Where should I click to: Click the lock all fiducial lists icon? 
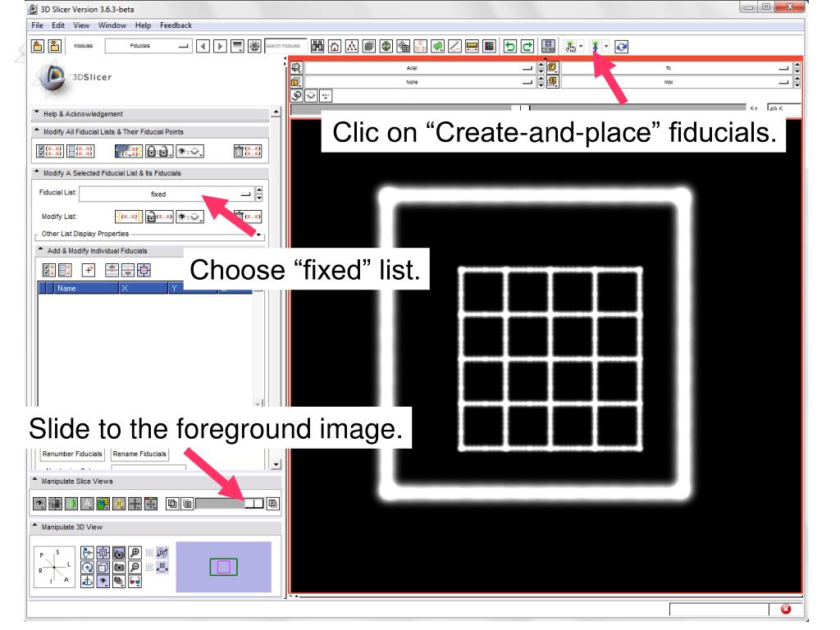point(157,150)
